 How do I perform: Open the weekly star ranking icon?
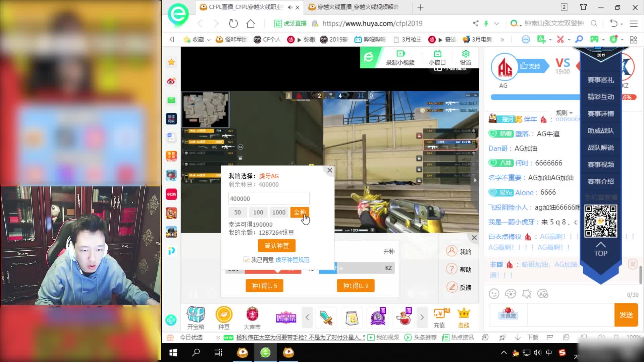click(286, 317)
